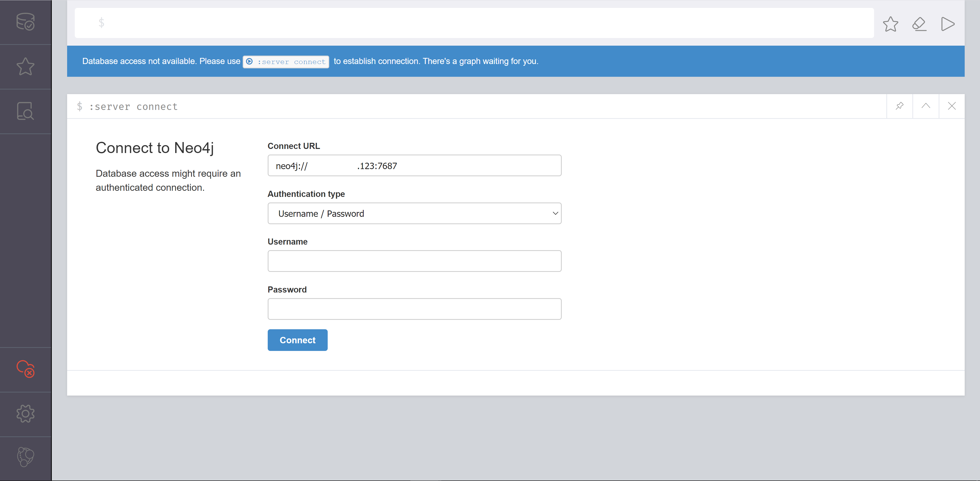Pin the :server connect frame

[x=899, y=106]
